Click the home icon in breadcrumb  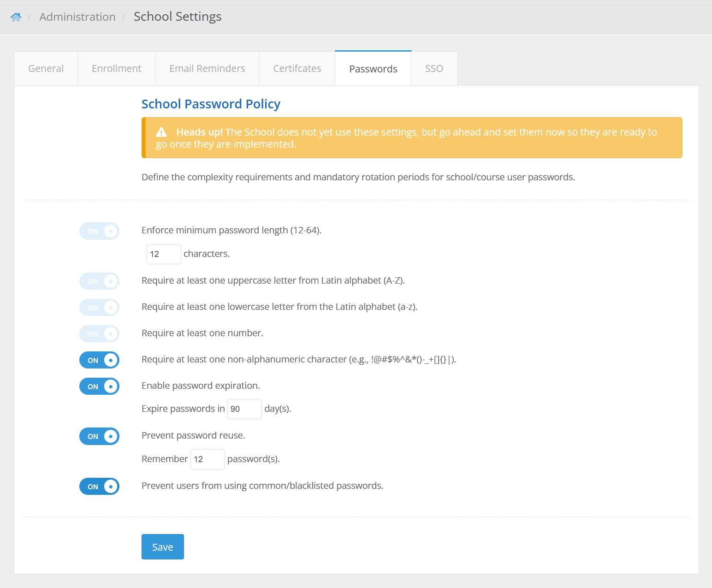coord(16,17)
